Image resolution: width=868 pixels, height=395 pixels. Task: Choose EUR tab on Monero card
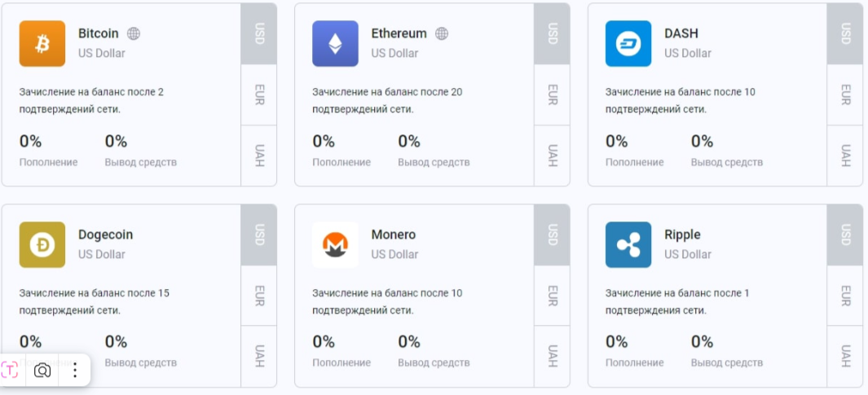(552, 295)
